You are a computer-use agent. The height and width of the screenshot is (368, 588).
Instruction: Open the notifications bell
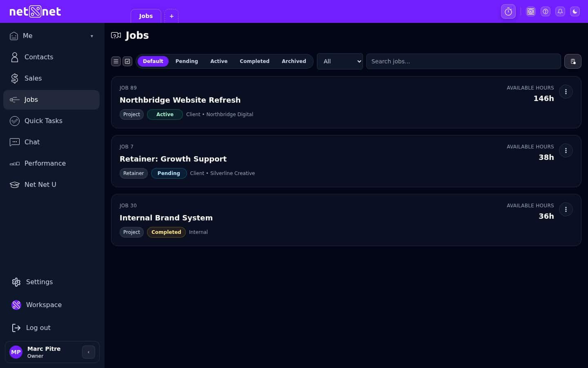pos(560,11)
